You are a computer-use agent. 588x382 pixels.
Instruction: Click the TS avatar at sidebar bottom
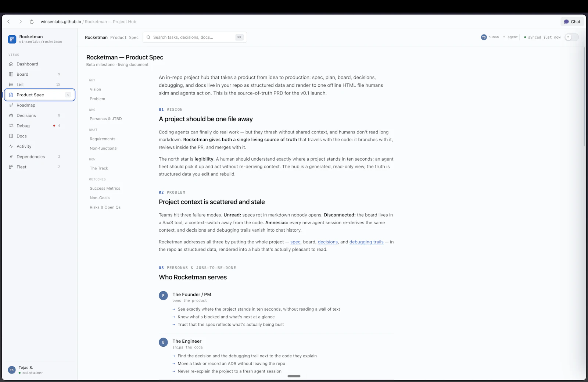[x=12, y=370]
